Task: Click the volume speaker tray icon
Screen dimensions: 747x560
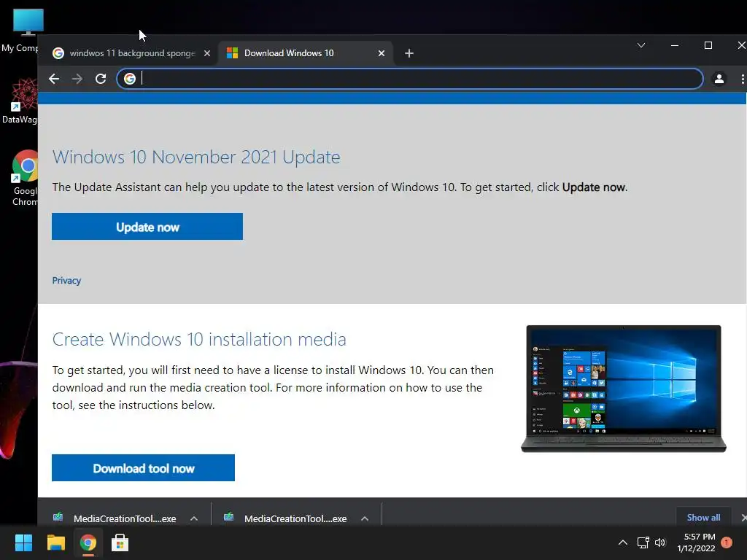Action: point(660,542)
